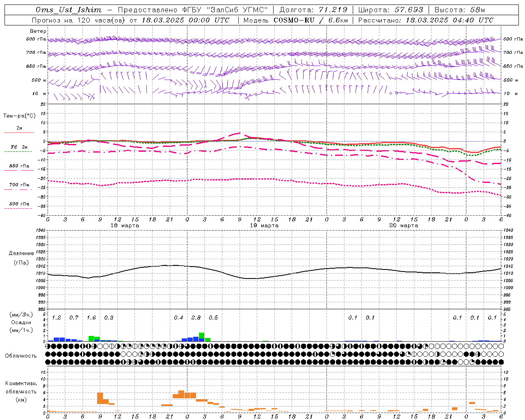The width and height of the screenshot is (525, 420).
Task: Click the Ветер wind panel label
Action: coord(38,31)
